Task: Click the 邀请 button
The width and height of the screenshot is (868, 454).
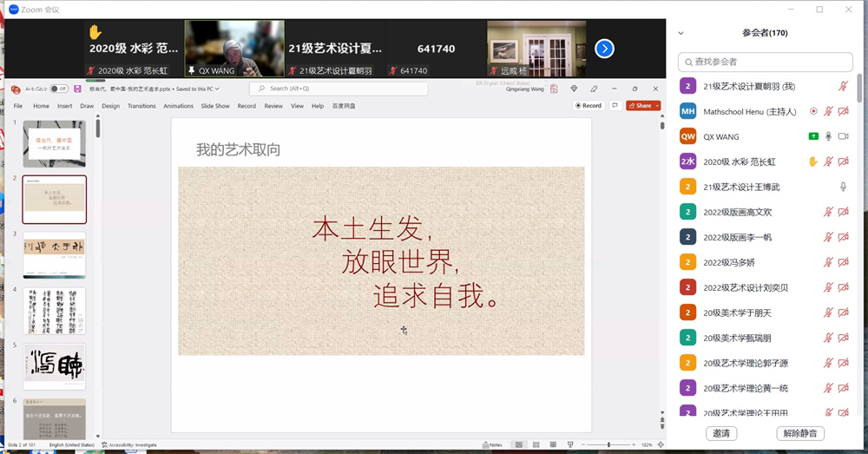Action: [721, 433]
